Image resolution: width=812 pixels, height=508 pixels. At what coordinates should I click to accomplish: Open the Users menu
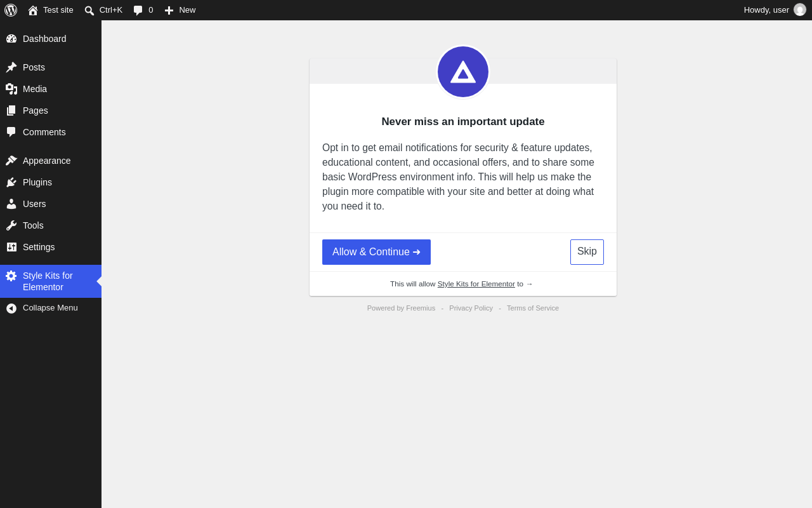pos(51,204)
